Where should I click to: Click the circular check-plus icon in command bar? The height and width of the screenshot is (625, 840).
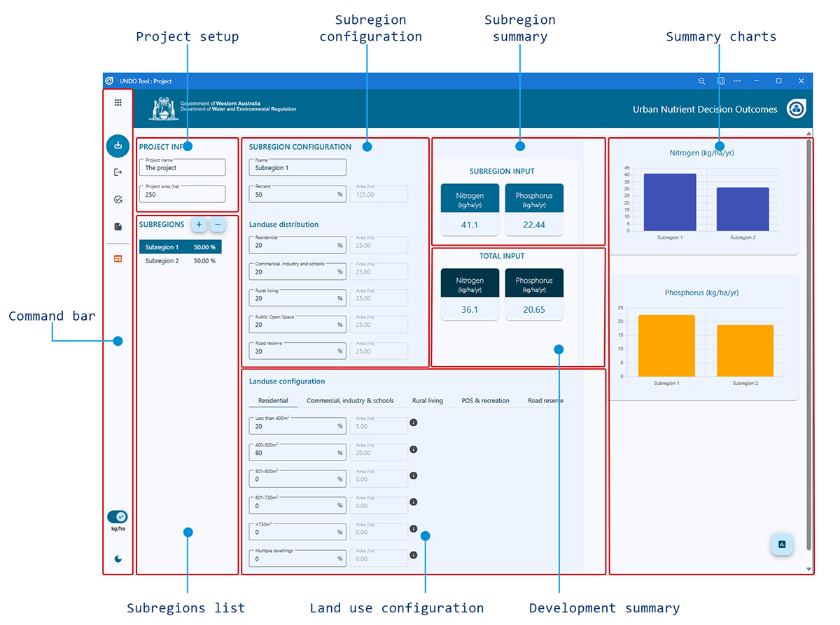point(118,199)
